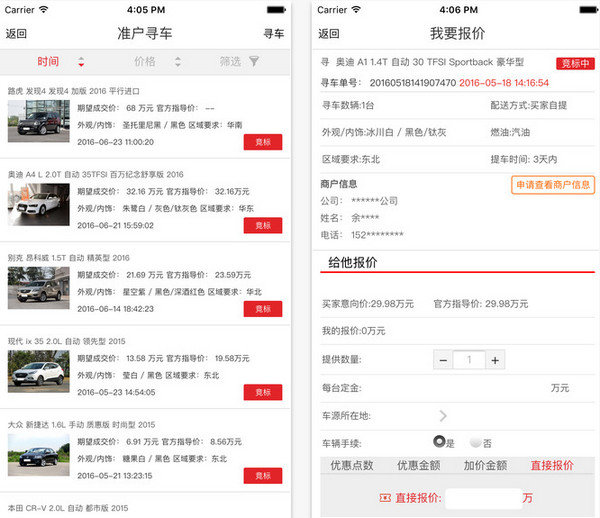Select 否 for 车辆手续
Viewport: 600px width, 518px height.
pos(476,442)
